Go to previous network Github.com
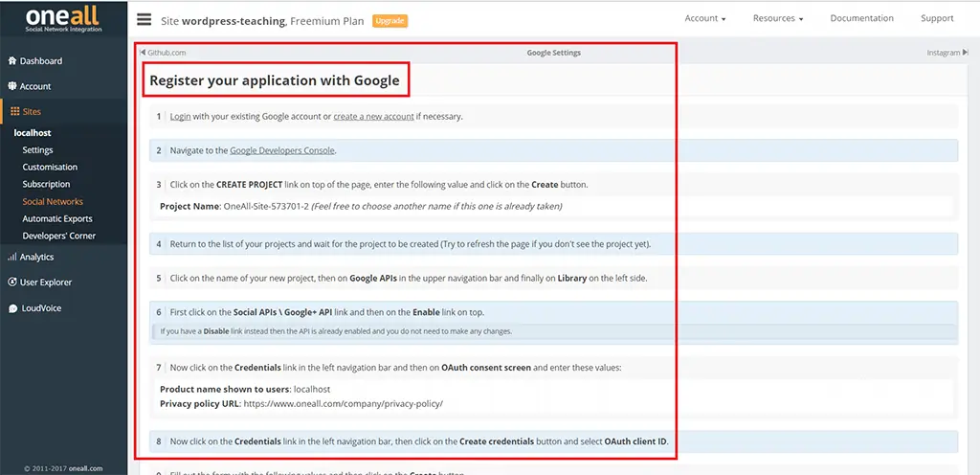 coord(163,53)
